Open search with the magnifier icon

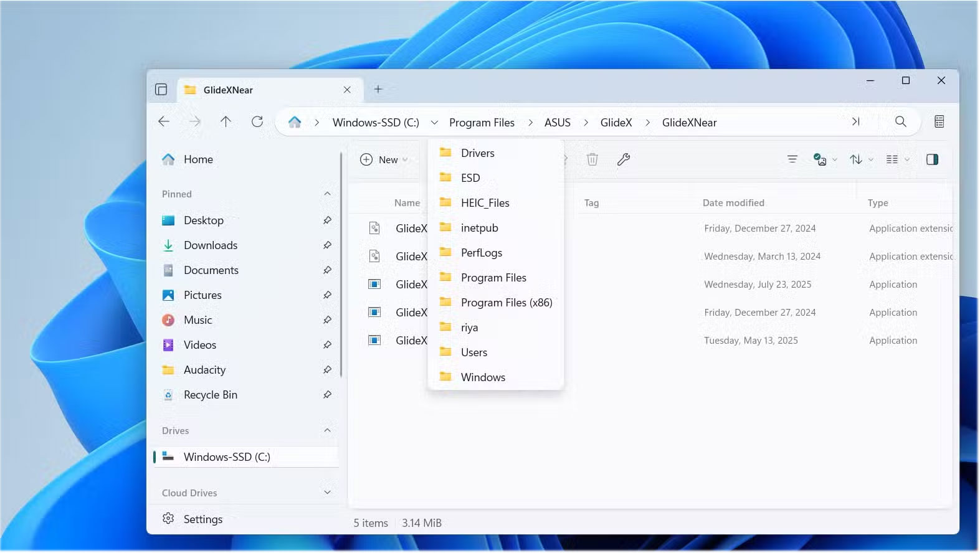click(x=900, y=122)
